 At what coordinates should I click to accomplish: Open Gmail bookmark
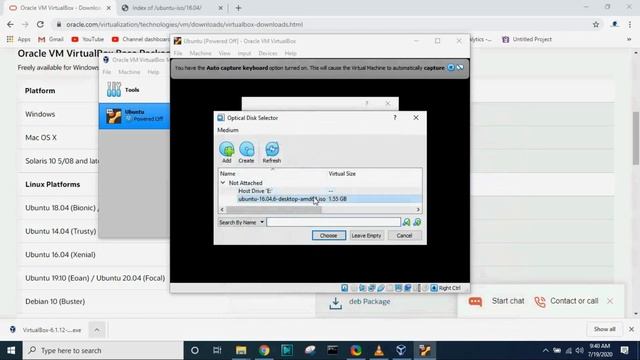[x=51, y=39]
